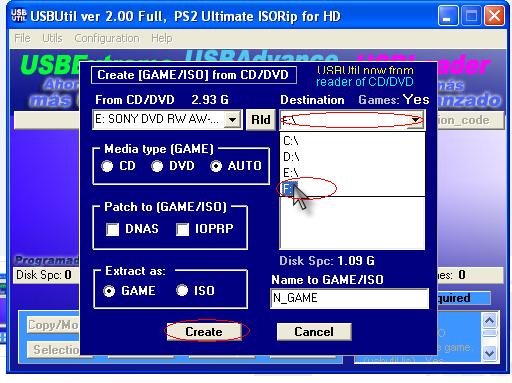Focus the Name to GAME/ISO input field
The width and height of the screenshot is (512, 383).
pos(349,298)
